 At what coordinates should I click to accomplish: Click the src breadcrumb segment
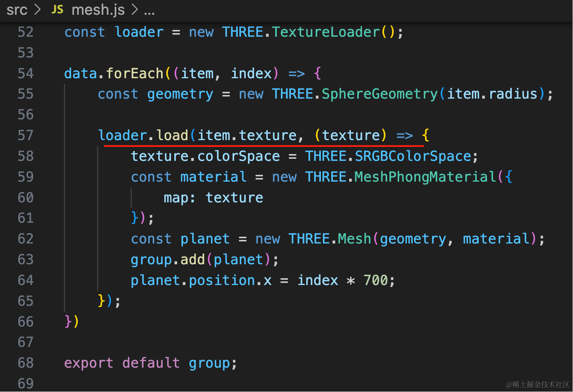click(x=17, y=10)
